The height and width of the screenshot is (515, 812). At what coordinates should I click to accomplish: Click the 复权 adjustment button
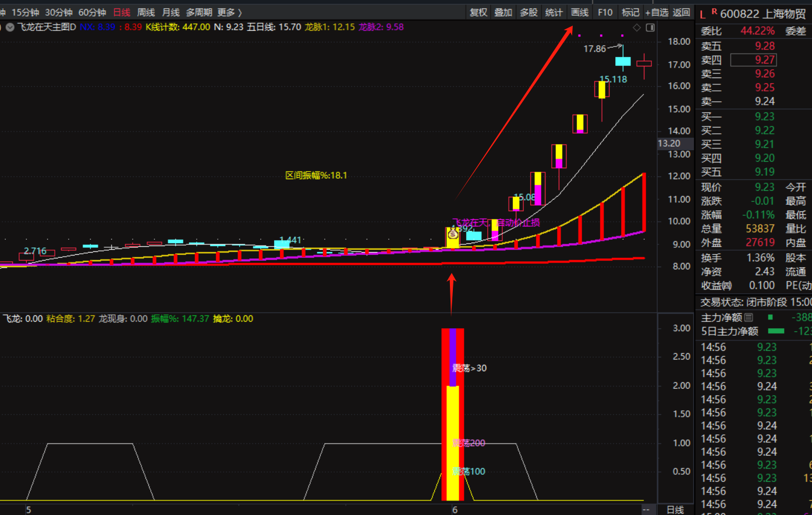pos(478,12)
